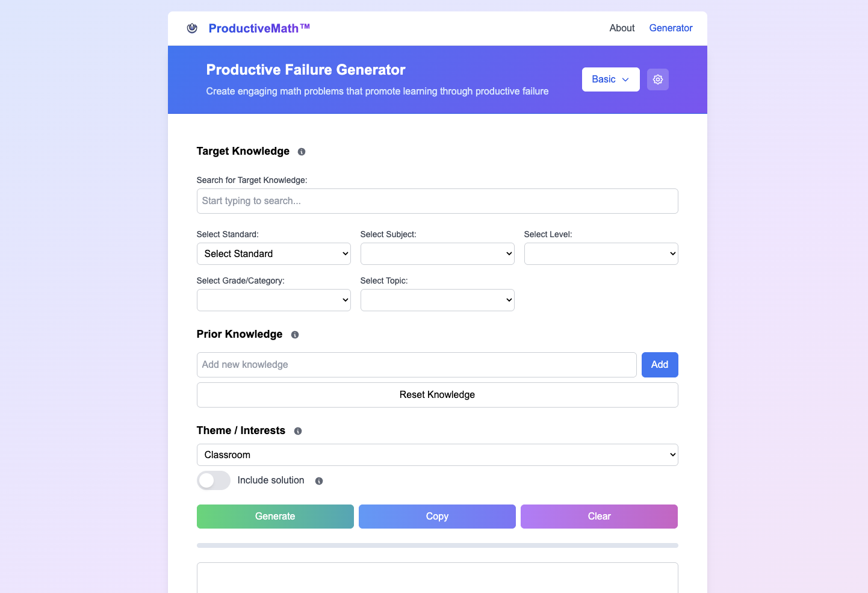The width and height of the screenshot is (868, 593).
Task: Open settings with the gear icon
Action: [658, 79]
